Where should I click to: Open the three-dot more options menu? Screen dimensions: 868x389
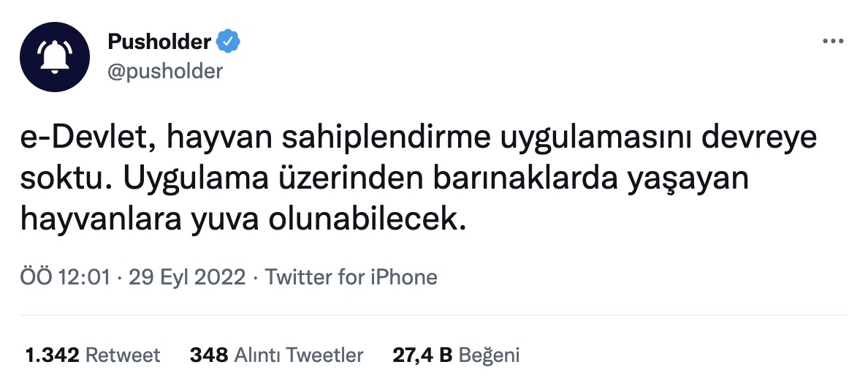[x=833, y=42]
